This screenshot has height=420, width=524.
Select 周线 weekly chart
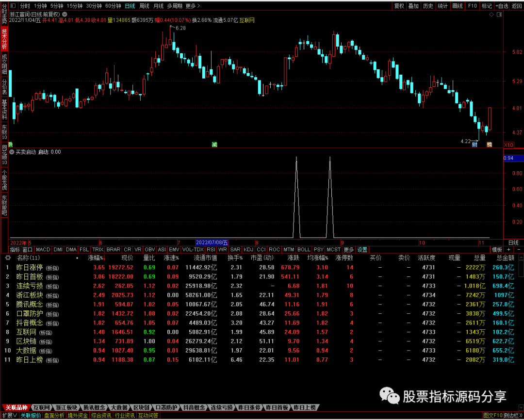click(144, 6)
